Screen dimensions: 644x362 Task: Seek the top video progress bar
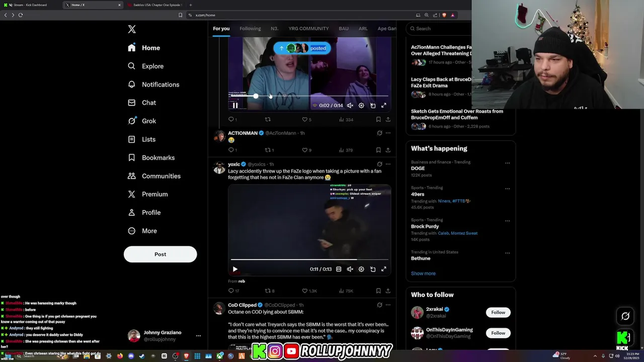tap(309, 96)
